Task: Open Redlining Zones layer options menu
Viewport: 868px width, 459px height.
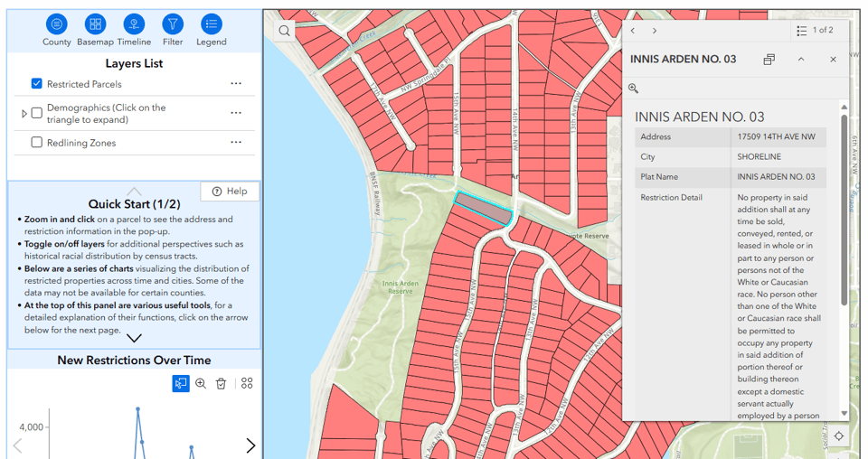Action: 236,143
